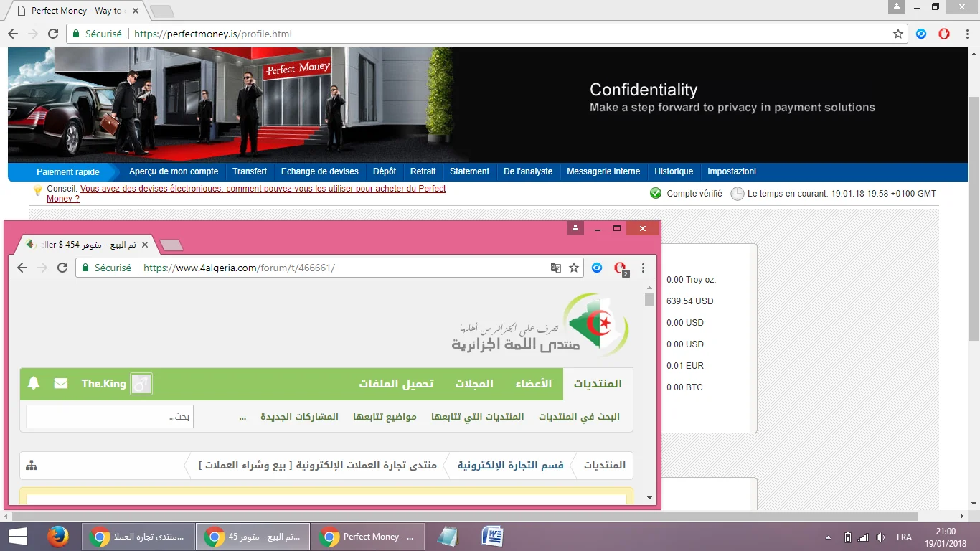Open the Chrome menu in forum window
The width and height of the screenshot is (980, 551).
643,268
